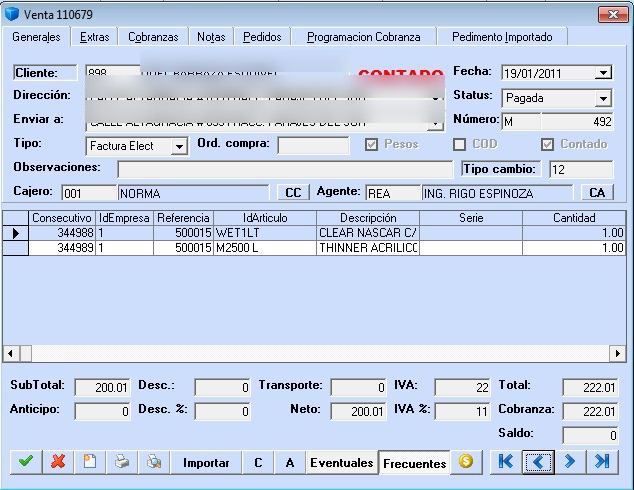The image size is (634, 490).
Task: Toggle the Contado checkbox
Action: point(547,145)
